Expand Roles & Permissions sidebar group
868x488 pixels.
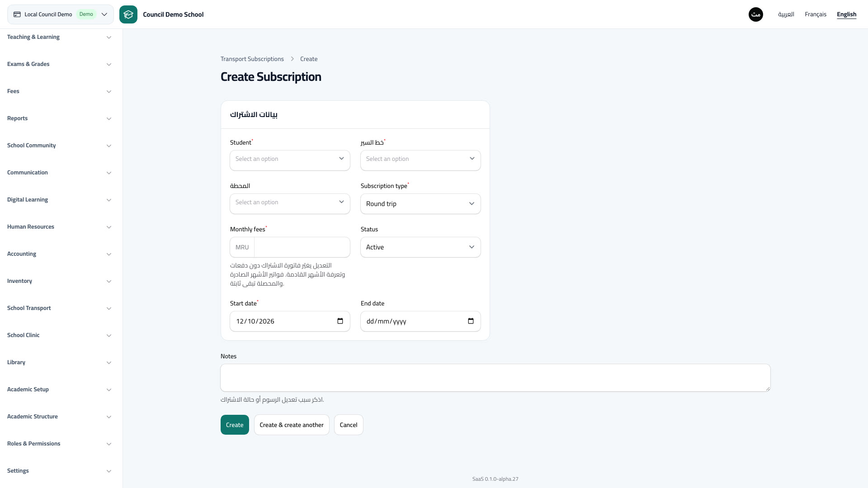(59, 444)
